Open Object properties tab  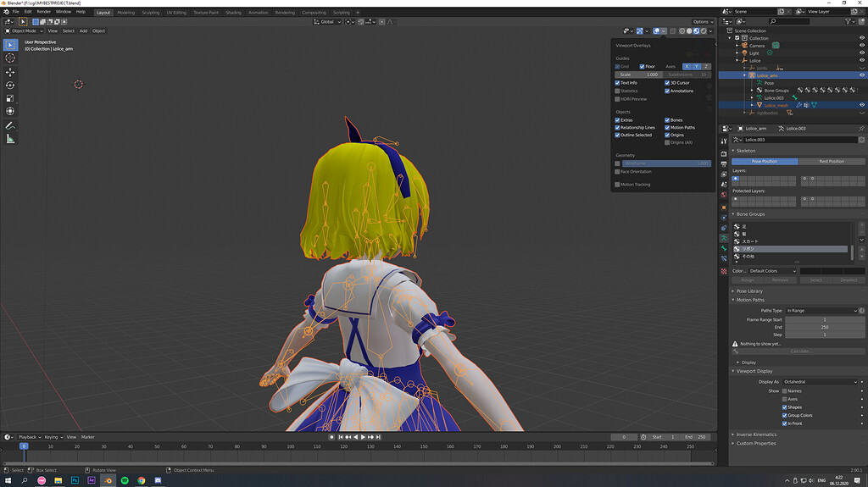724,208
